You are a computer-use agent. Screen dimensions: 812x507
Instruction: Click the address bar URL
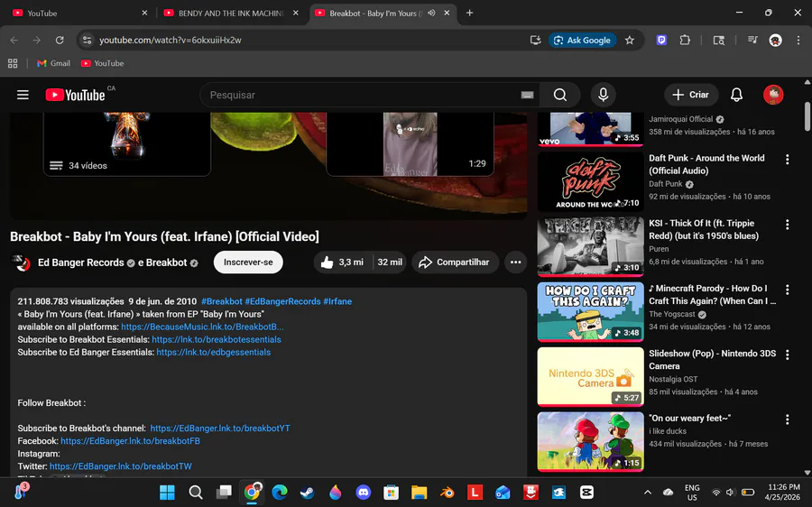tap(171, 40)
